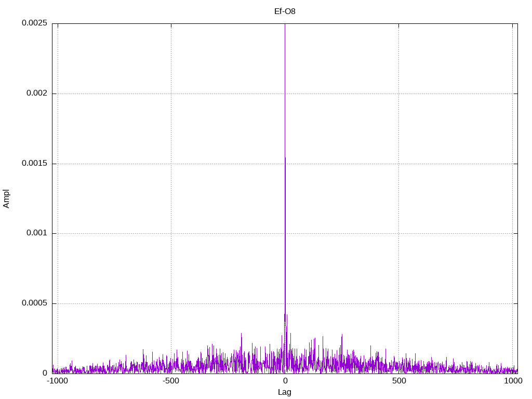Click y-axis tick label 0.002
Image resolution: width=532 pixels, height=399 pixels.
click(37, 93)
